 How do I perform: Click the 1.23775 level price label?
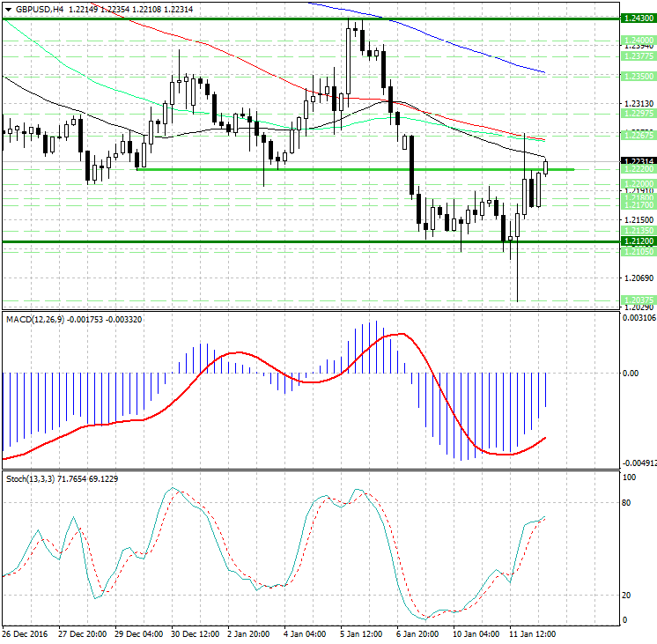(x=637, y=56)
